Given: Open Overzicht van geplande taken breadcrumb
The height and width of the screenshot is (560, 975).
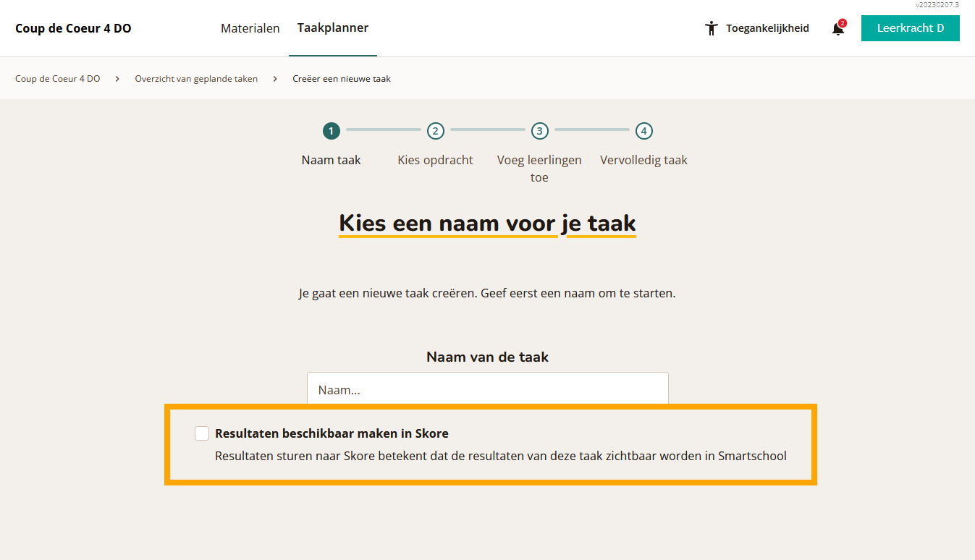Looking at the screenshot, I should coord(196,78).
